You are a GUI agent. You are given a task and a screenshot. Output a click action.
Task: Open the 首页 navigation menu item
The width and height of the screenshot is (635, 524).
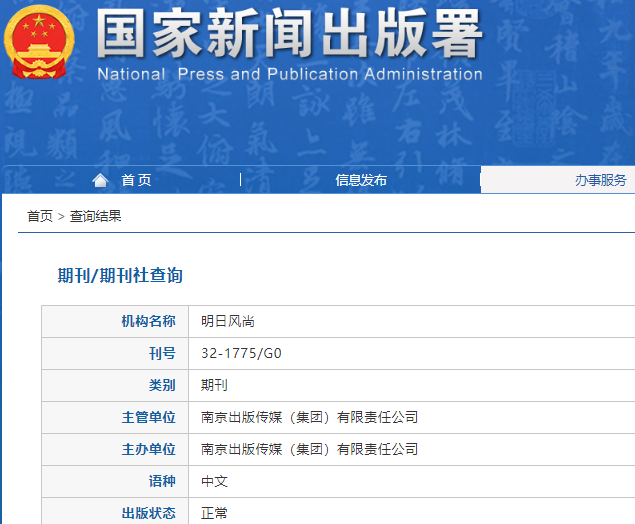pos(136,180)
